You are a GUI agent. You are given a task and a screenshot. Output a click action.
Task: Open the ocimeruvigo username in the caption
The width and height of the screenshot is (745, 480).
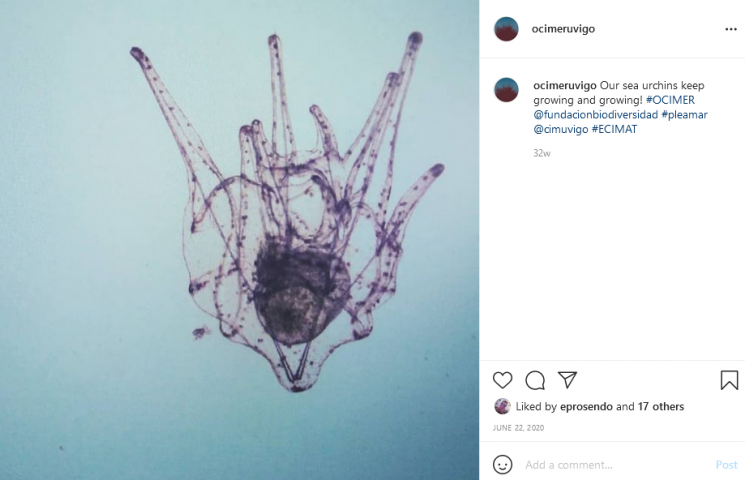[564, 86]
